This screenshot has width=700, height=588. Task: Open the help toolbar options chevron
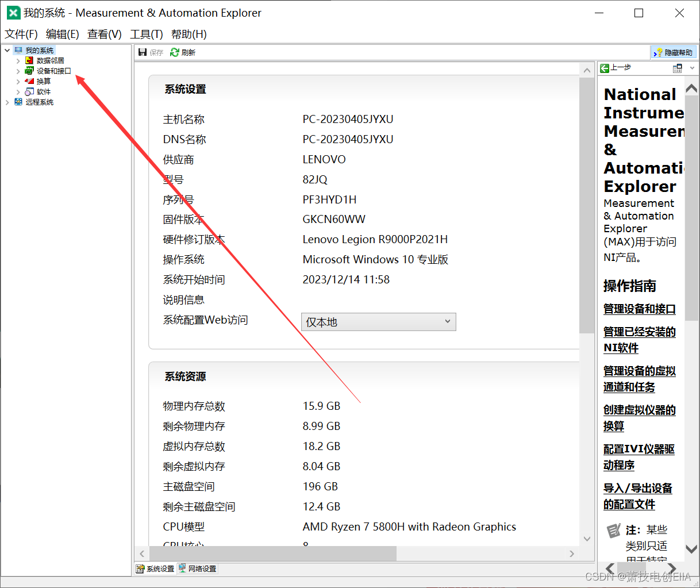coord(692,68)
